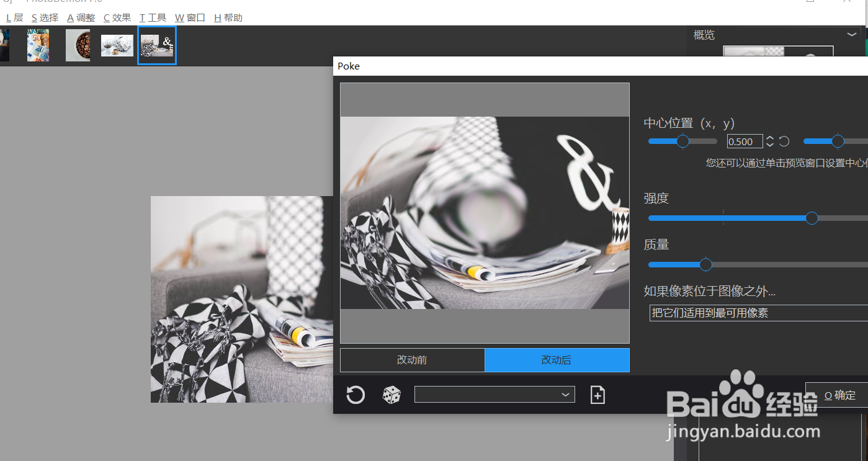
Task: Randomize settings with the dice icon
Action: 391,395
